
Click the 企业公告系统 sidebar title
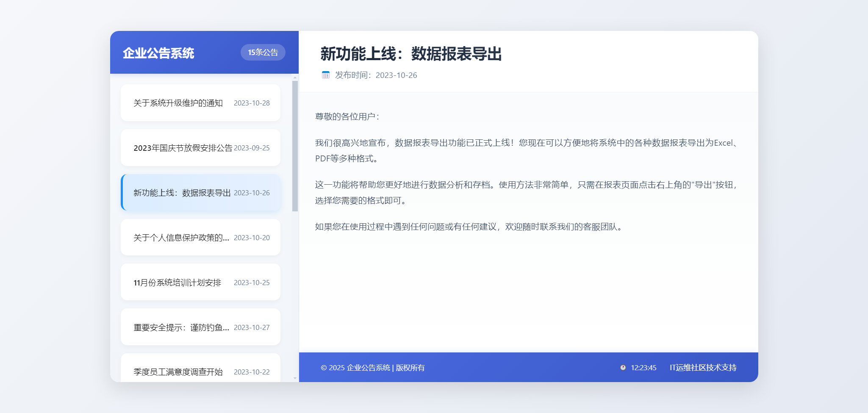[x=158, y=53]
